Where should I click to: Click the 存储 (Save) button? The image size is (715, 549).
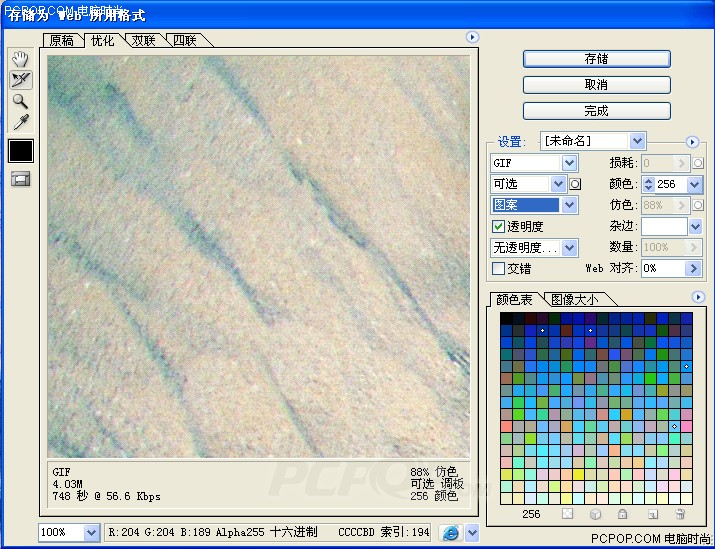[x=596, y=59]
